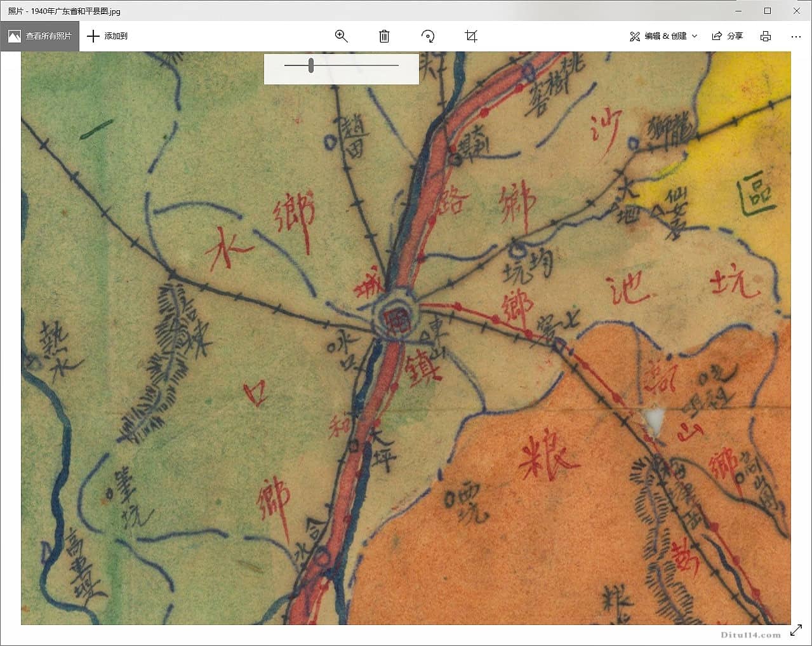Open the 编辑 & 创建 dropdown chevron

pos(696,36)
